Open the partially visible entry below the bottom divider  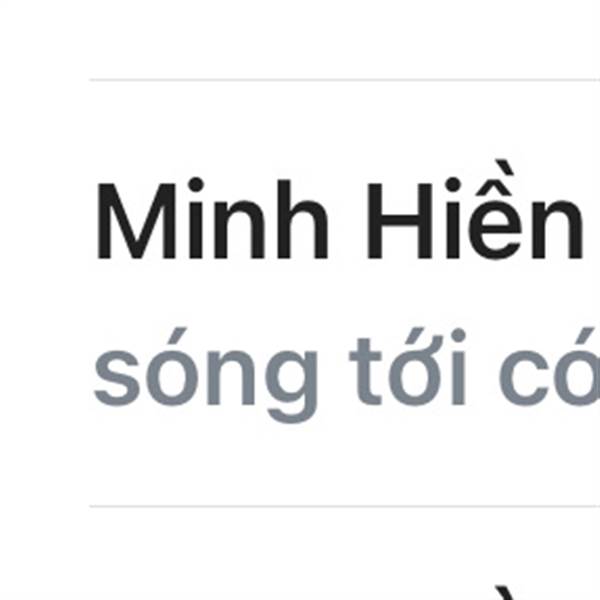pos(344,554)
